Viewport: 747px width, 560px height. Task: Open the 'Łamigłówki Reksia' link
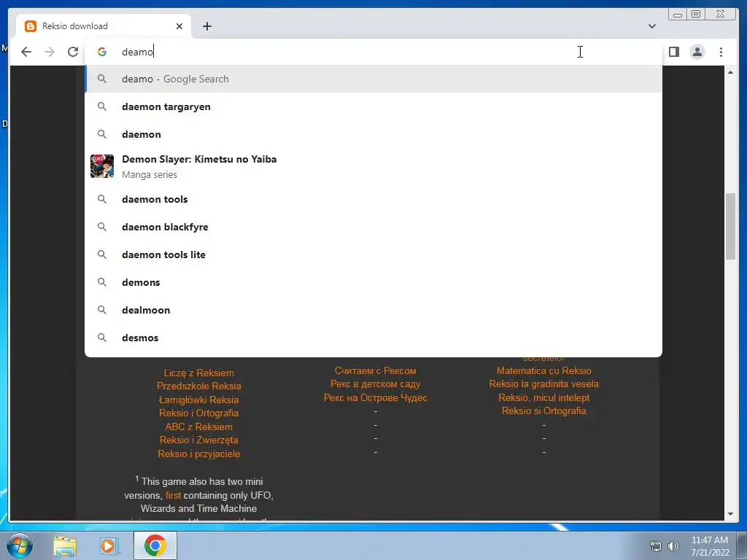[x=198, y=400]
